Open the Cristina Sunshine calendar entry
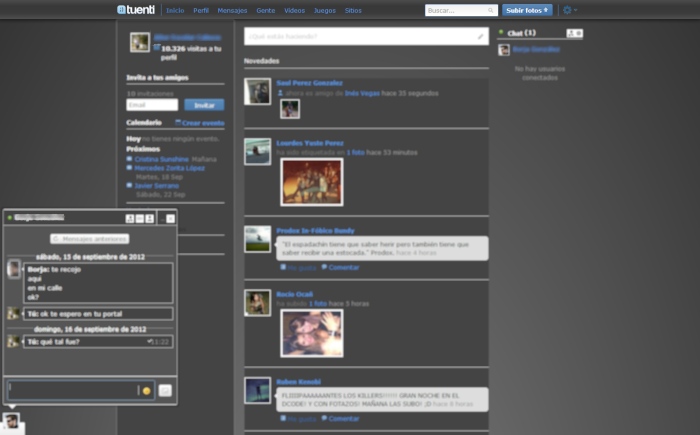Viewport: 700px width, 435px height. click(x=162, y=159)
